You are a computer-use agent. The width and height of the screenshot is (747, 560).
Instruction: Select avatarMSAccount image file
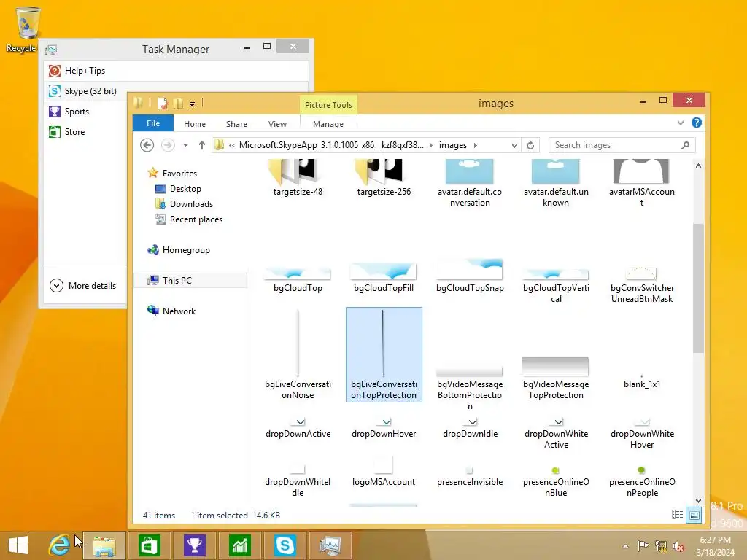642,183
